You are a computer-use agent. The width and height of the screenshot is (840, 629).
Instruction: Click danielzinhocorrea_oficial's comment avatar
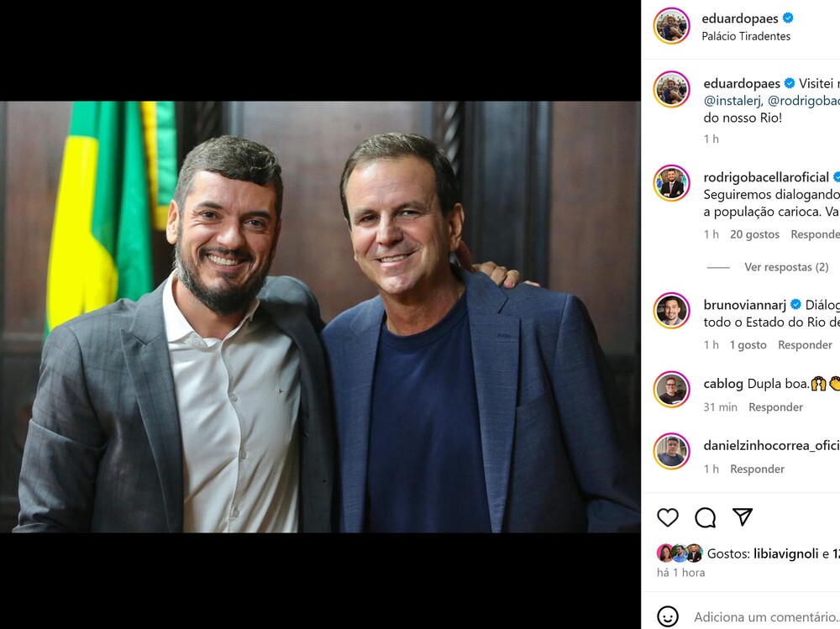point(671,452)
